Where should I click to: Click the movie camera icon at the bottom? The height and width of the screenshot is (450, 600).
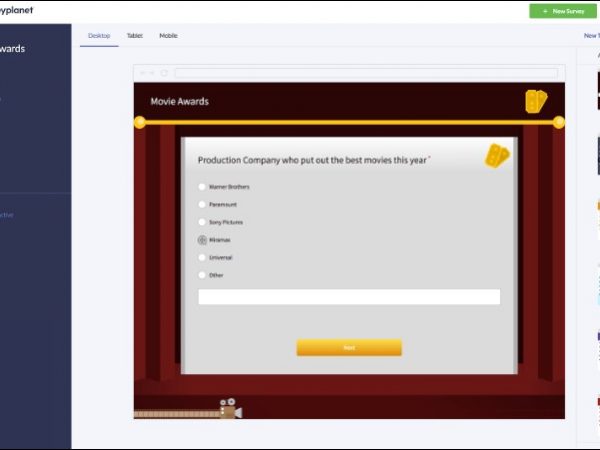click(x=231, y=409)
